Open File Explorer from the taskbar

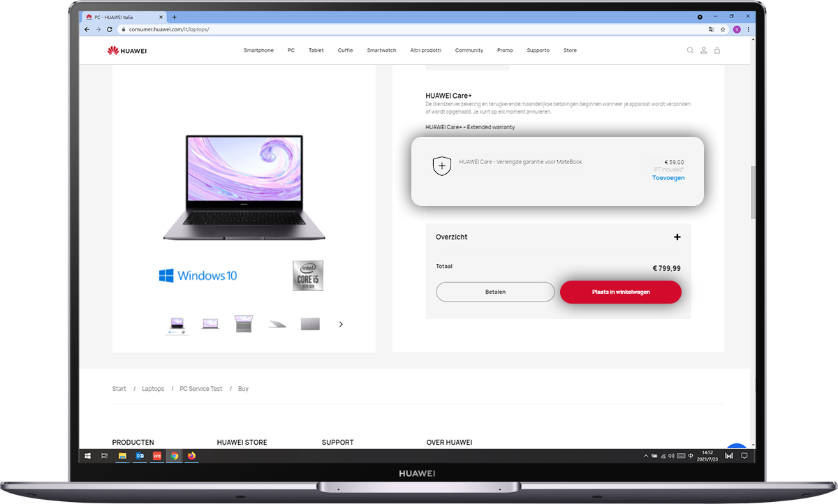pyautogui.click(x=122, y=456)
